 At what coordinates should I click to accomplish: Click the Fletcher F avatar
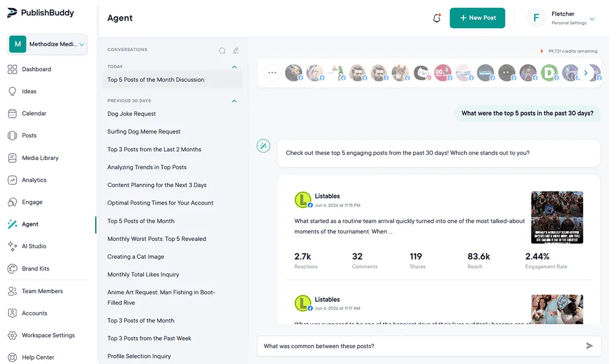[x=536, y=18]
